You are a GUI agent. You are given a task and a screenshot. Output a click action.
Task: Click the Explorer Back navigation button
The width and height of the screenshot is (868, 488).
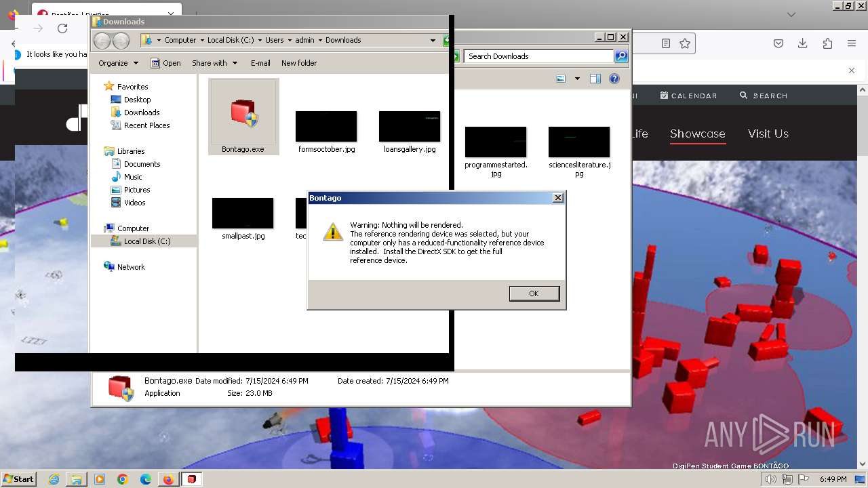click(102, 41)
